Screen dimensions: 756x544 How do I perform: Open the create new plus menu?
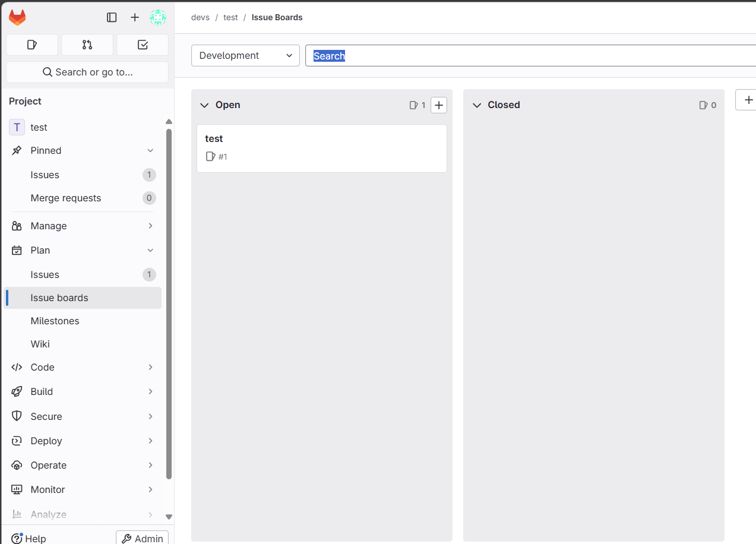[135, 17]
